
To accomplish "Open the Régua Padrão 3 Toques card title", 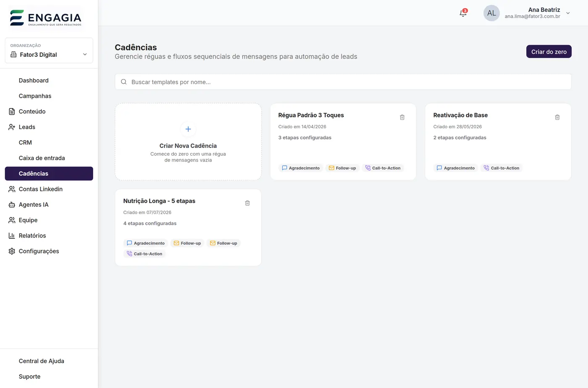I will tap(311, 115).
